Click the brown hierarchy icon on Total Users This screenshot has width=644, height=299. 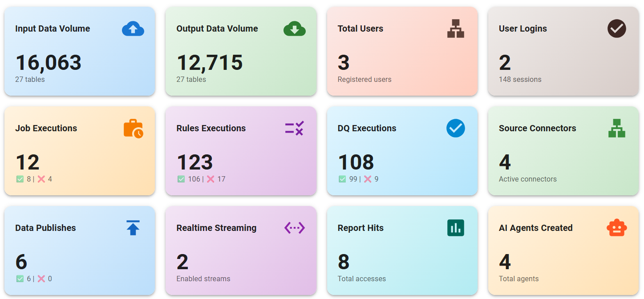click(455, 28)
